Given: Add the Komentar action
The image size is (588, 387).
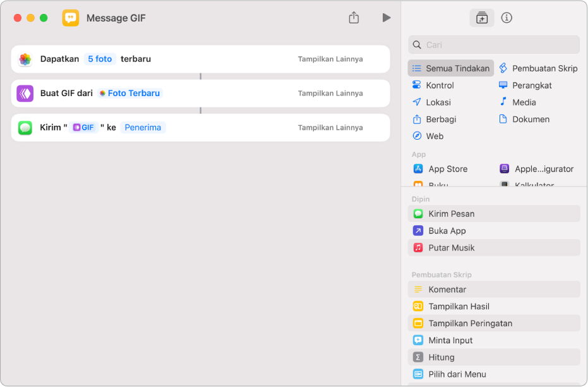Looking at the screenshot, I should pyautogui.click(x=494, y=290).
